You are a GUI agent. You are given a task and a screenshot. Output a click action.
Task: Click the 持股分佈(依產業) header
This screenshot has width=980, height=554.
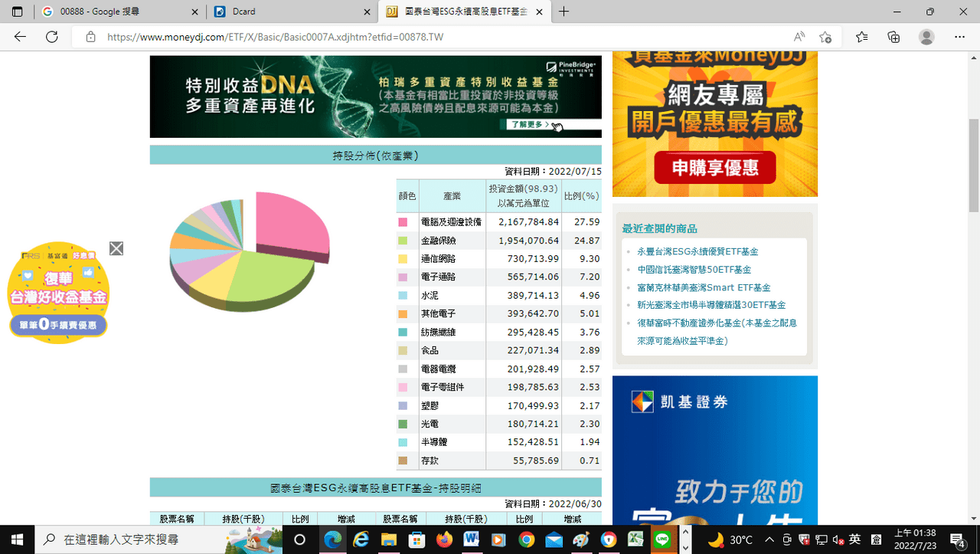375,156
